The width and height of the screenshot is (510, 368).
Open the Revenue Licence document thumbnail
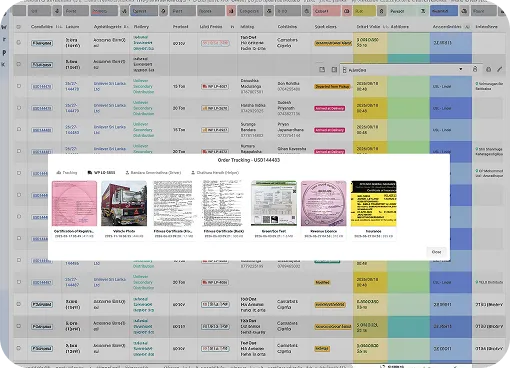[324, 203]
